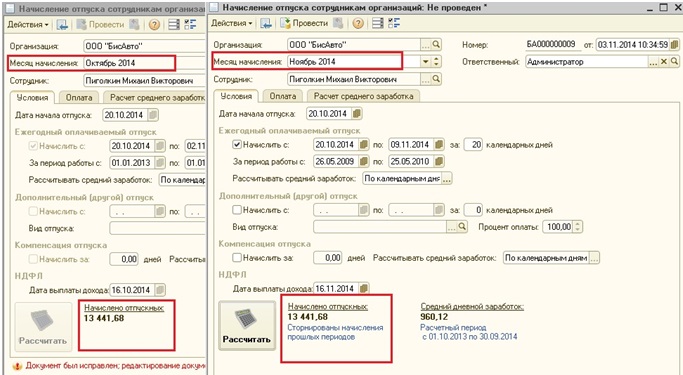Click the ellipsis select button for Организация, right window
The height and width of the screenshot is (375, 683).
click(426, 44)
